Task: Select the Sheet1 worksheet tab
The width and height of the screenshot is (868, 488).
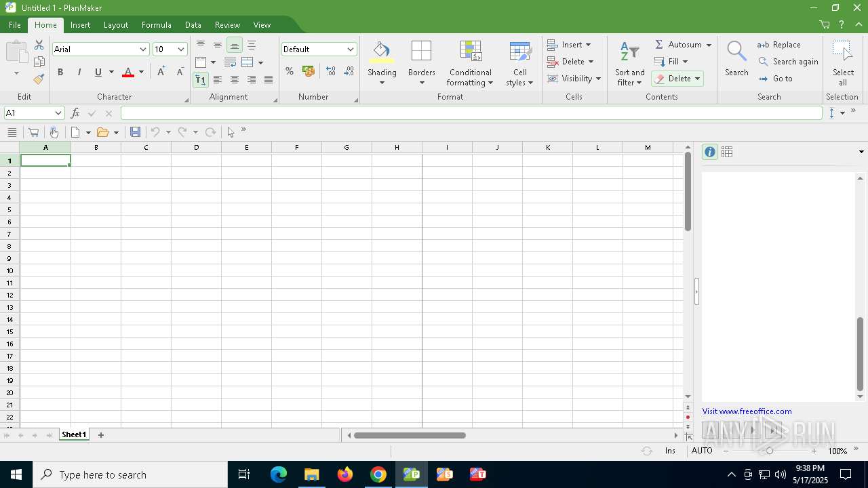Action: point(74,435)
